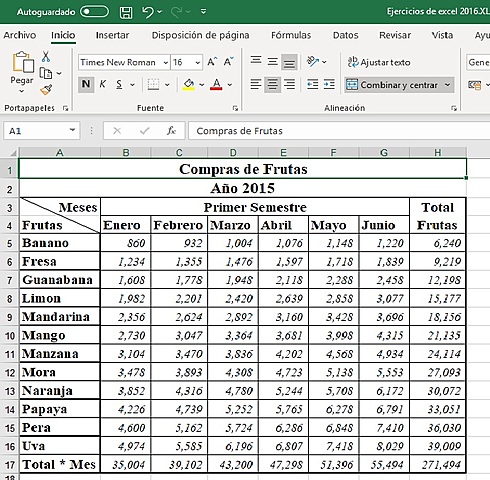Open the Vista tab
The width and height of the screenshot is (490, 480).
(x=442, y=35)
